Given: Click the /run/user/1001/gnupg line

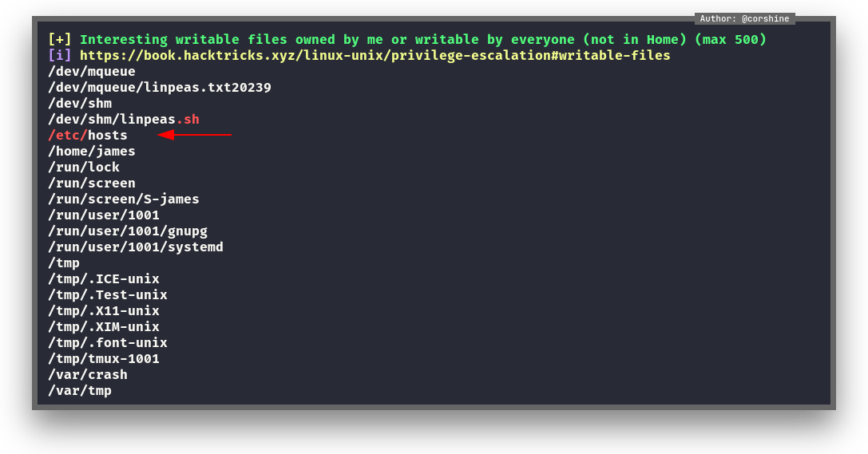Looking at the screenshot, I should pos(128,231).
